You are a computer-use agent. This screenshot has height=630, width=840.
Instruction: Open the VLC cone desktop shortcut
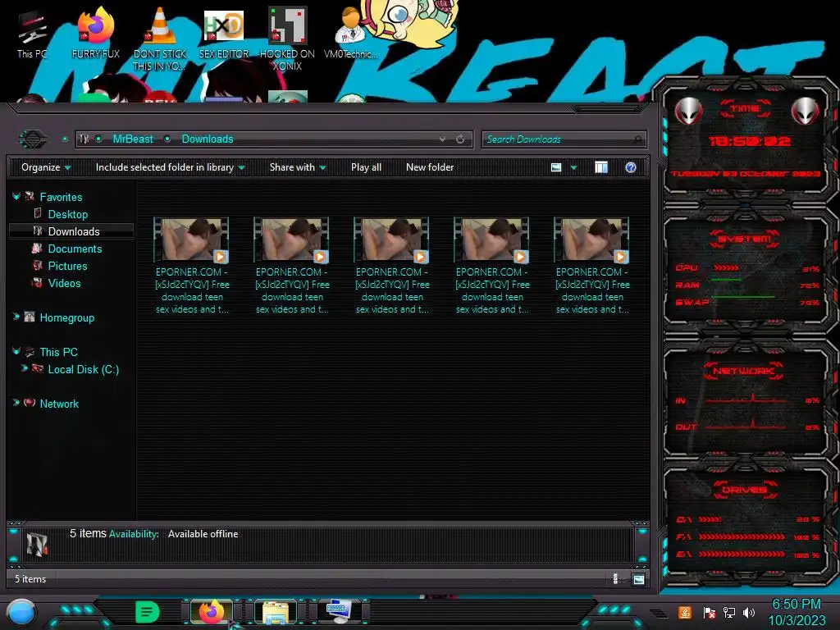coord(160,39)
